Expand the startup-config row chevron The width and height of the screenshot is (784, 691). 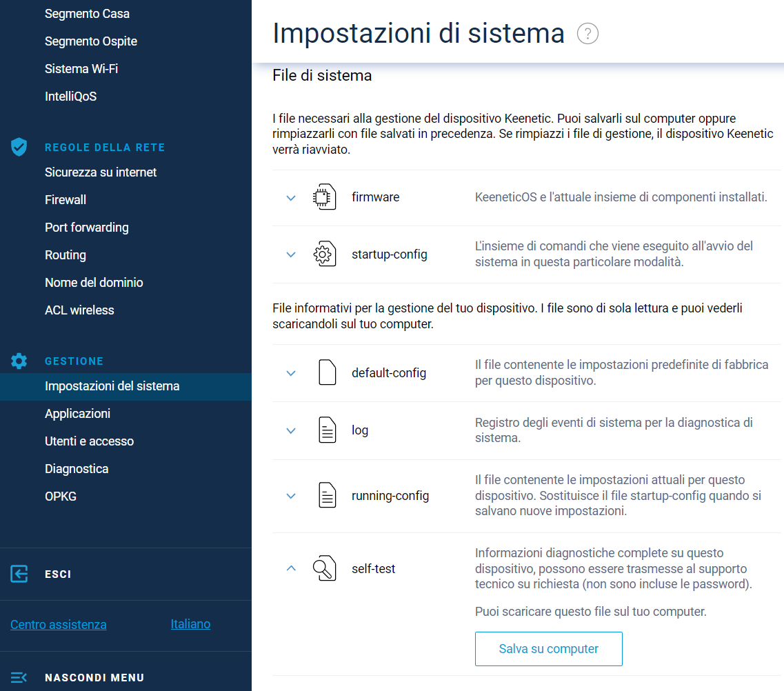pos(291,254)
